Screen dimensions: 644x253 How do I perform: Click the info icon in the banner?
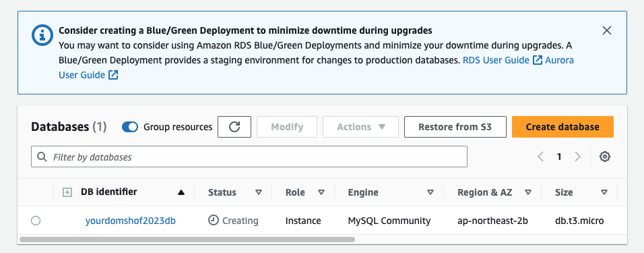[42, 35]
